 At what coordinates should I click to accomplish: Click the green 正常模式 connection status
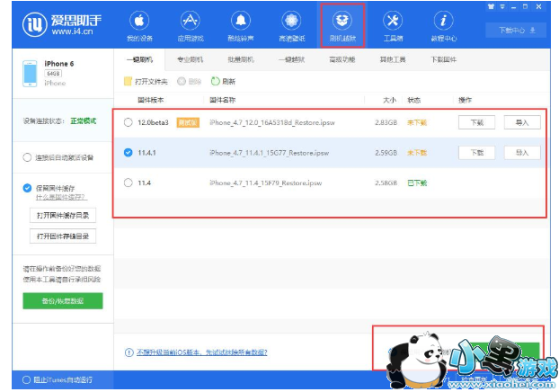tap(83, 120)
